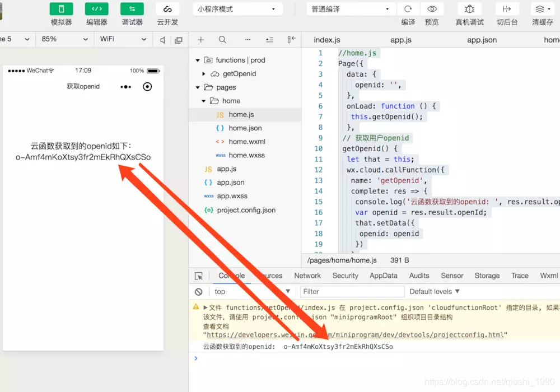Click the console prompt input line
560x392 pixels.
click(x=374, y=358)
